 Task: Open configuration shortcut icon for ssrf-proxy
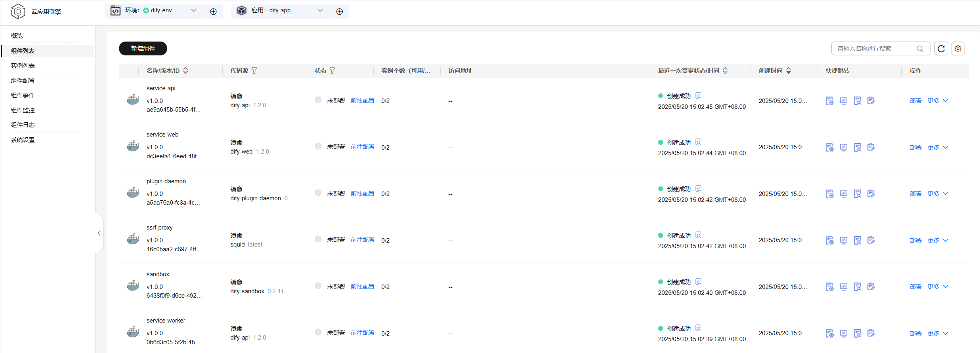point(829,240)
